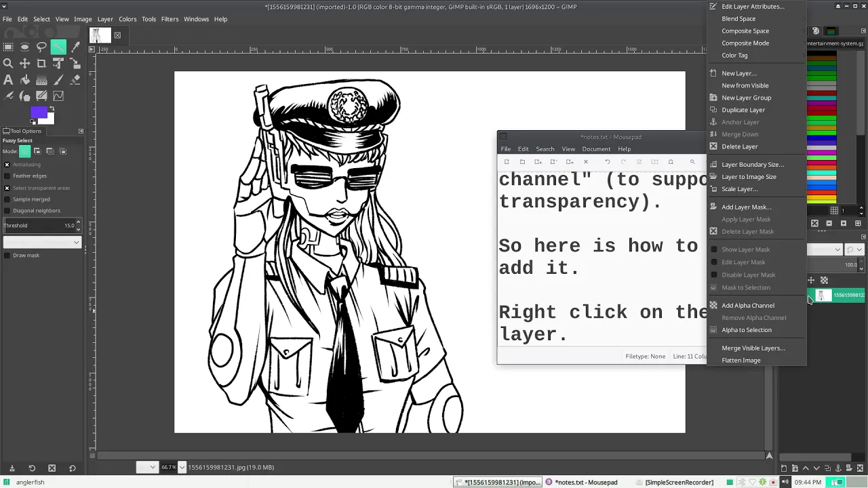Swap foreground and background colors arrow
This screenshot has height=488, width=868.
coord(52,109)
